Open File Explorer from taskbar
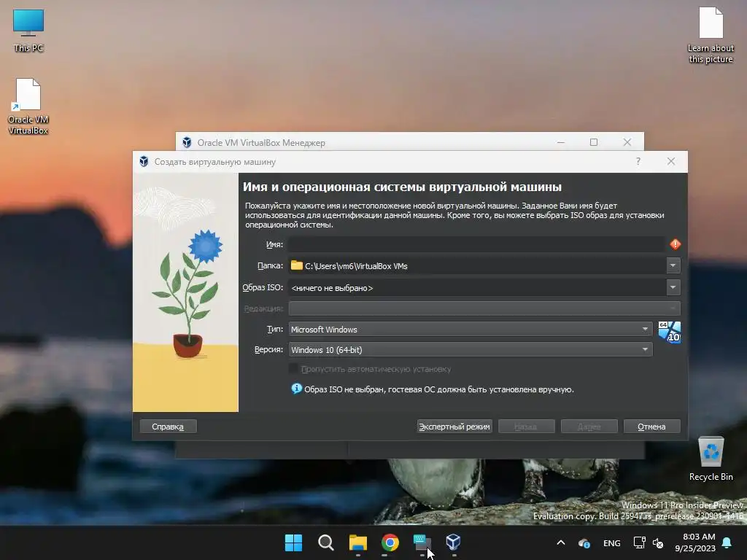This screenshot has height=560, width=747. tap(357, 542)
